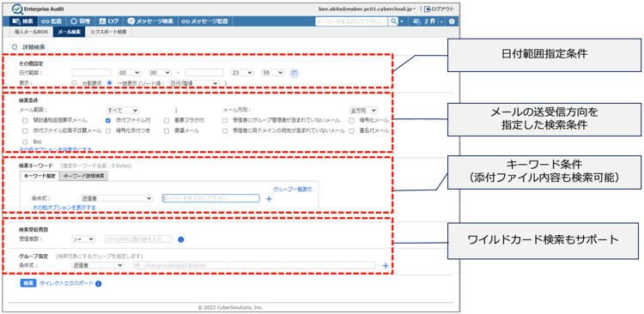Check the 署名付メール checkbox
The height and width of the screenshot is (314, 644).
click(x=351, y=131)
